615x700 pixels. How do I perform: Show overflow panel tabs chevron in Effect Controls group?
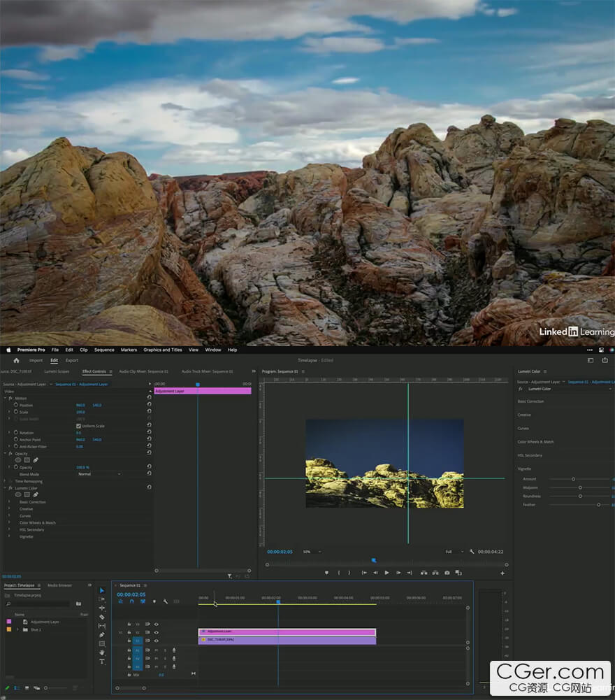coord(254,371)
